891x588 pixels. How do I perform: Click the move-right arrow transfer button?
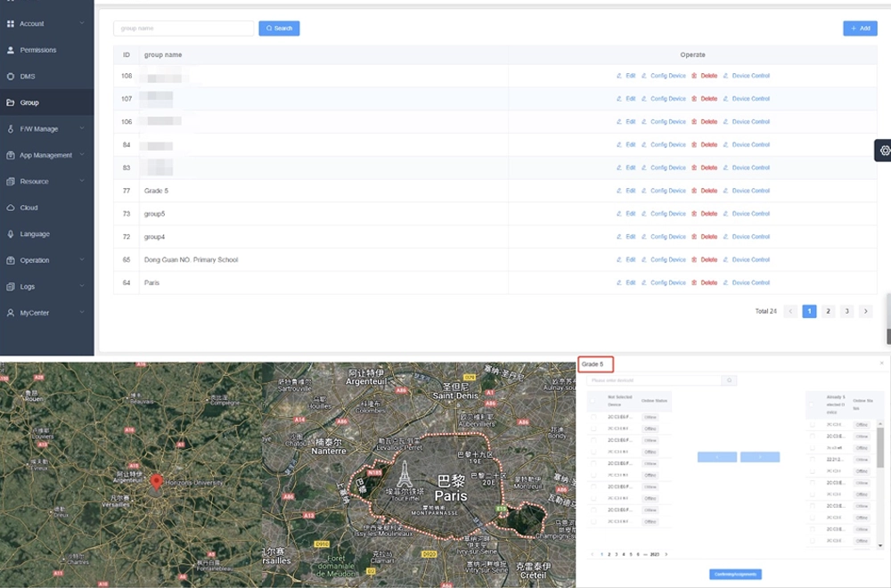[760, 457]
